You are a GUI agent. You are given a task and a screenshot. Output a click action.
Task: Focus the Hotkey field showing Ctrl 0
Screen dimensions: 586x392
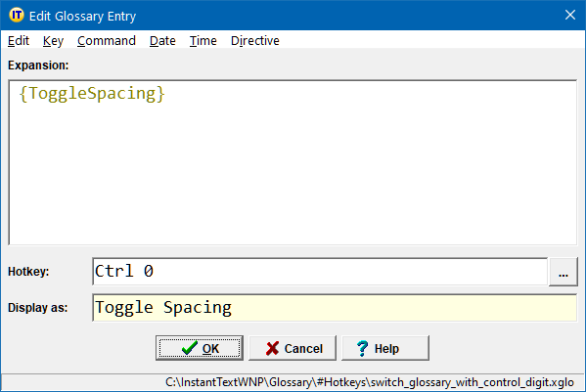click(320, 272)
